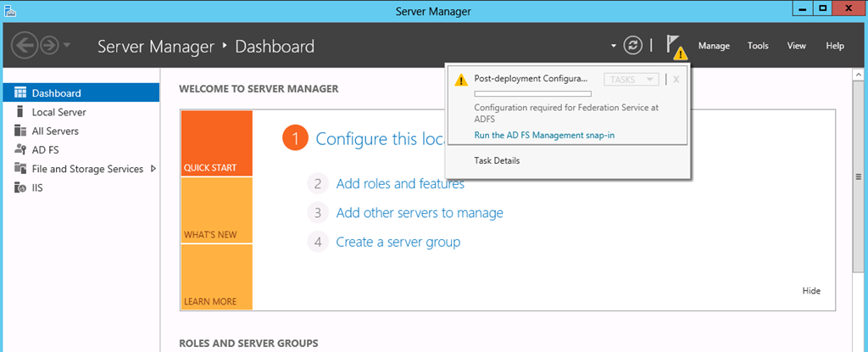
Task: Click the vertical scrollbar up arrow
Action: (859, 75)
